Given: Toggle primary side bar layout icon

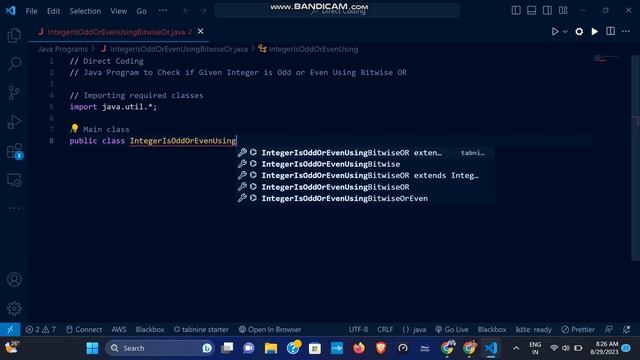Looking at the screenshot, I should click(x=516, y=11).
